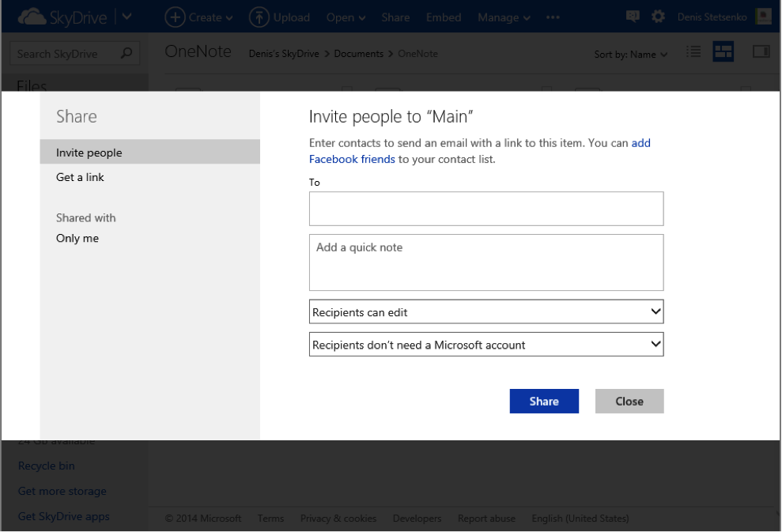782x532 pixels.
Task: Click the Denis Stetsenko account name
Action: [712, 17]
